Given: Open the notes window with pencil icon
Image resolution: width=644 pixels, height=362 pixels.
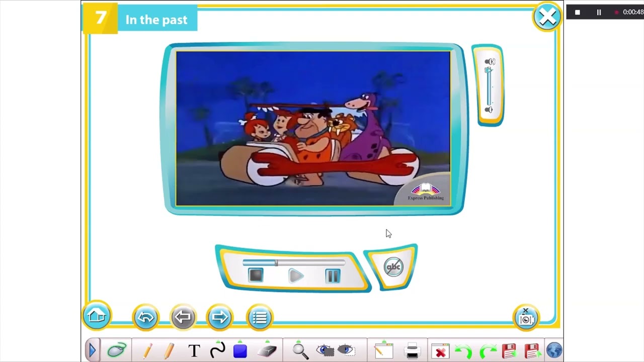Looking at the screenshot, I should (x=383, y=350).
